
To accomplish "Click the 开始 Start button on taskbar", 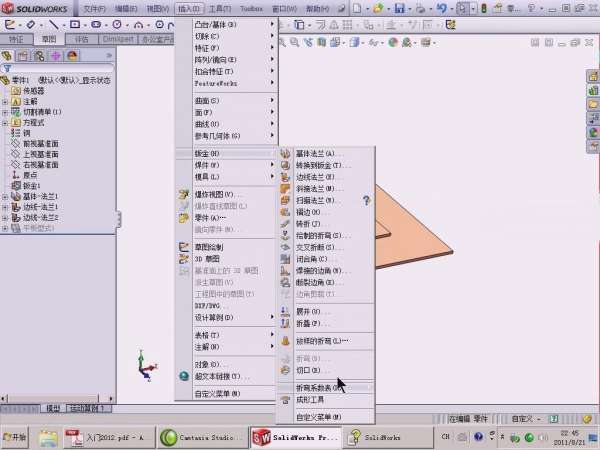I will pyautogui.click(x=15, y=437).
